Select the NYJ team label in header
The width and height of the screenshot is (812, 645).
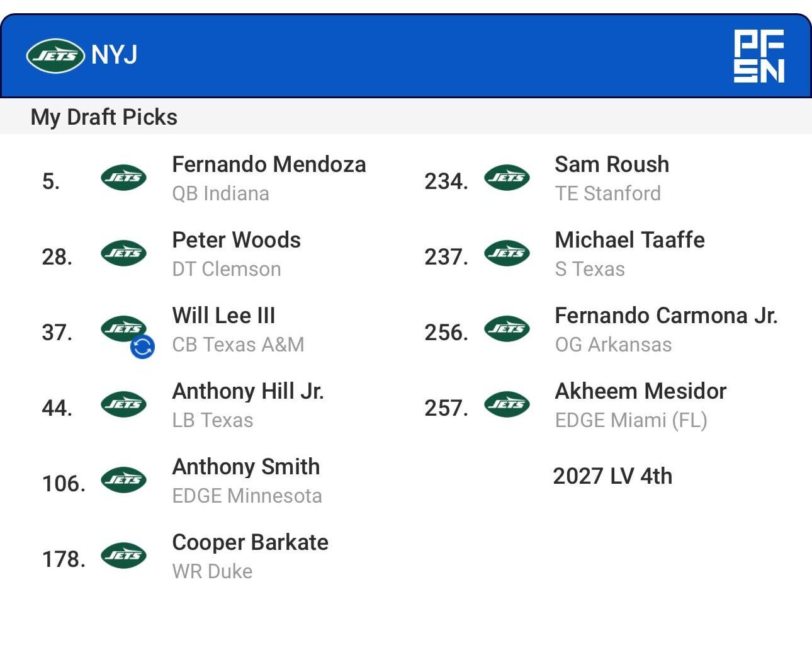[114, 55]
